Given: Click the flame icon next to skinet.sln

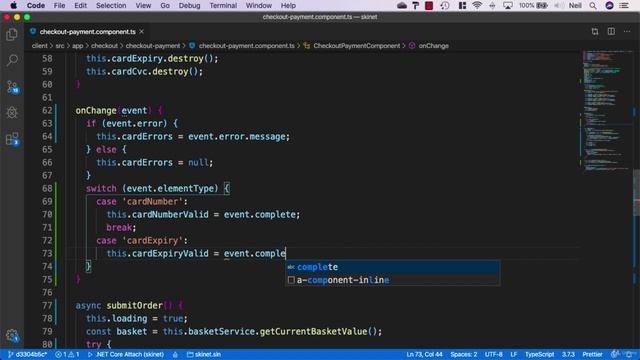Looking at the screenshot, I should (x=175, y=354).
